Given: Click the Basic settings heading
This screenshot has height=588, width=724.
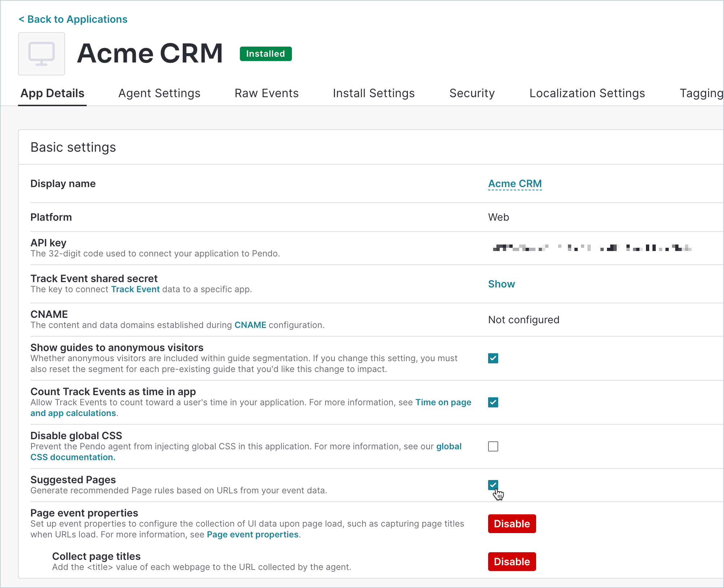Looking at the screenshot, I should [x=73, y=147].
